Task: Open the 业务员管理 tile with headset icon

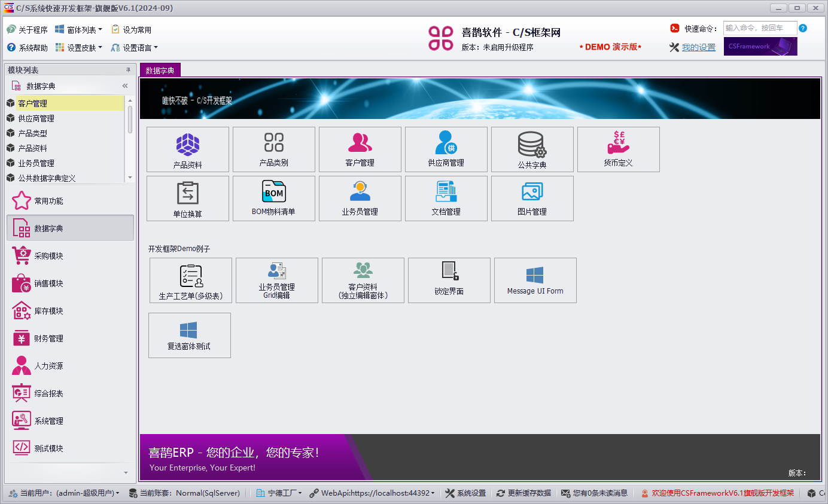Action: [x=360, y=198]
